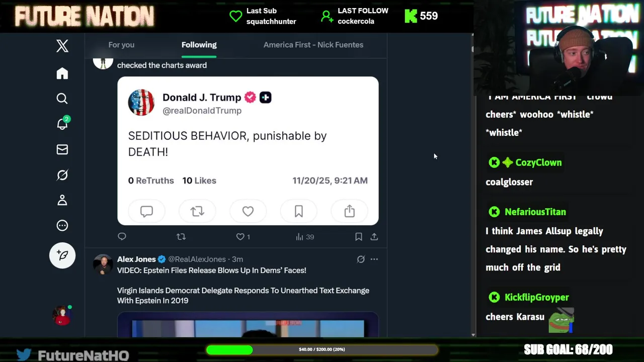Open the More circle-dots sidebar icon
Image resolution: width=644 pixels, height=362 pixels.
pos(62,225)
